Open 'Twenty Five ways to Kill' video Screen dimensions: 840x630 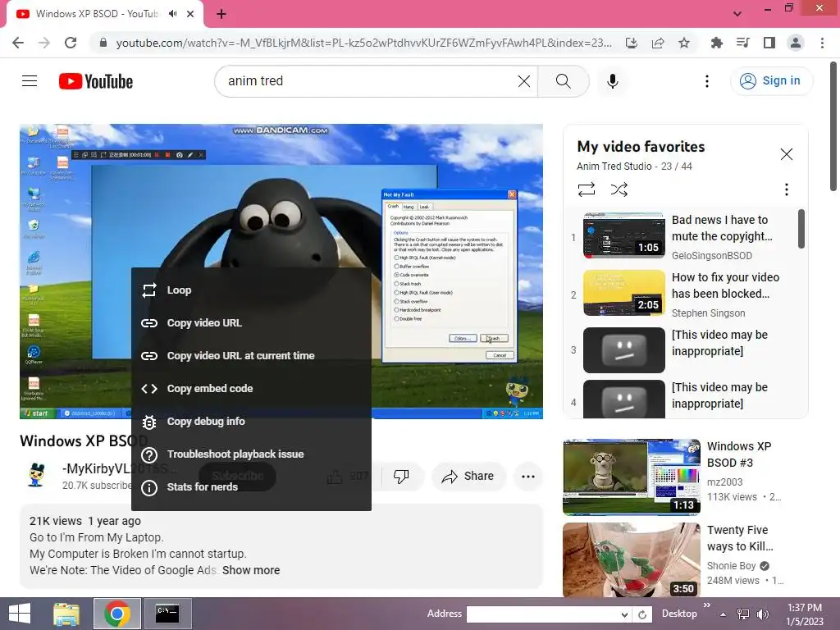(x=632, y=560)
